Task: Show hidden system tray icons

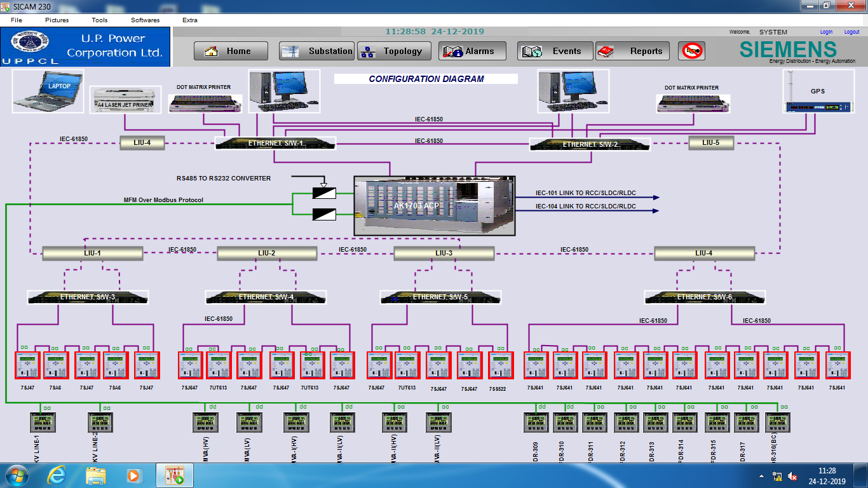Action: point(761,476)
